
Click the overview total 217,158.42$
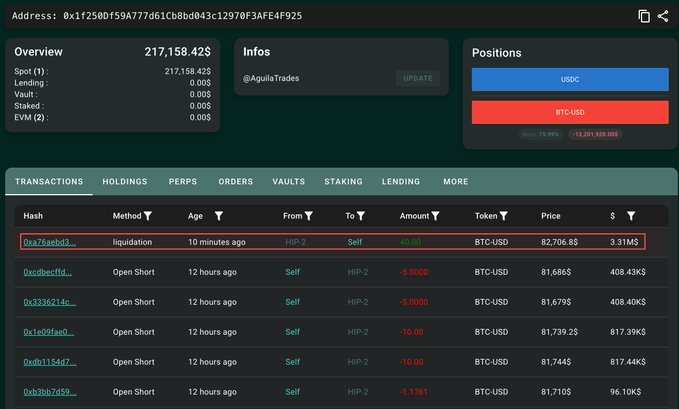click(178, 52)
